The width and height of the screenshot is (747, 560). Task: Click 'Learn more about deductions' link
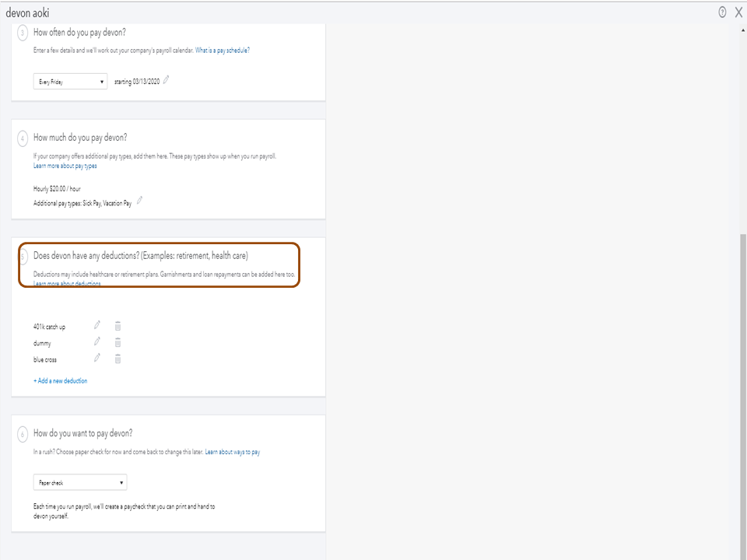67,285
